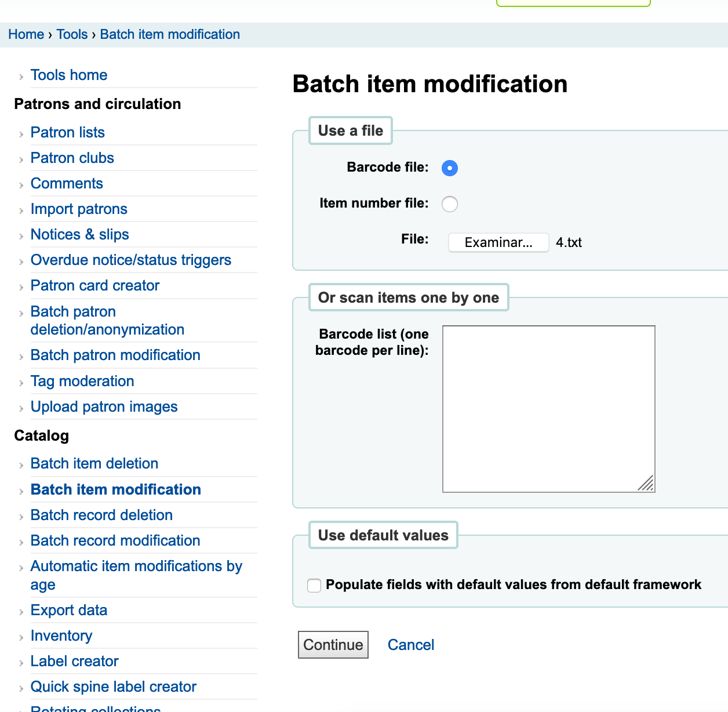
Task: Navigate to Import patrons
Action: click(x=79, y=209)
